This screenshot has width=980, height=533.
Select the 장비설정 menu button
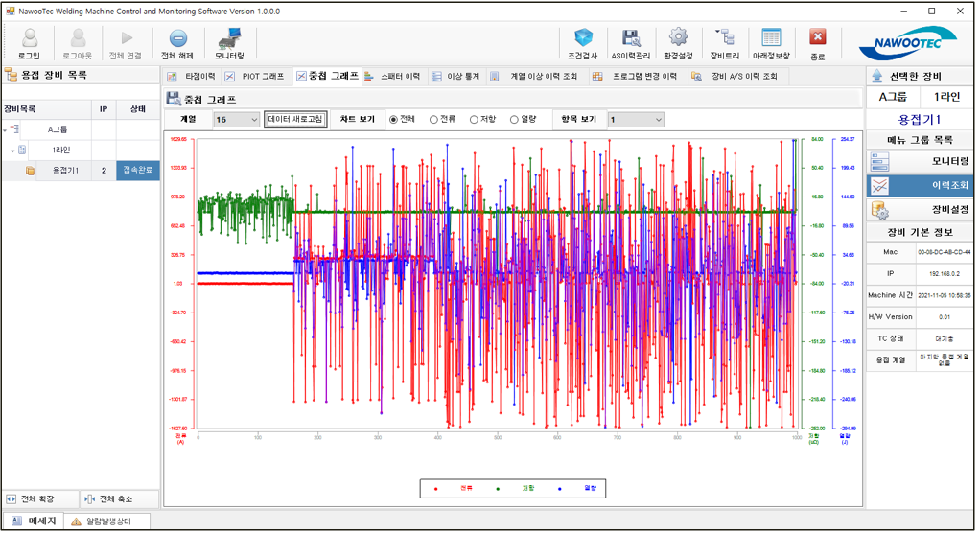[x=920, y=210]
